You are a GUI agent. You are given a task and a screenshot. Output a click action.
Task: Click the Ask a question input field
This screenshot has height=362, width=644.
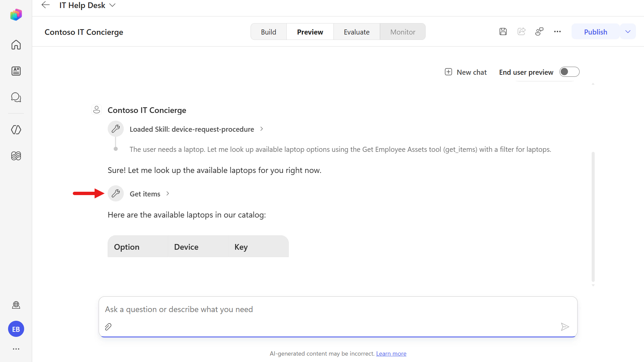[x=338, y=309]
